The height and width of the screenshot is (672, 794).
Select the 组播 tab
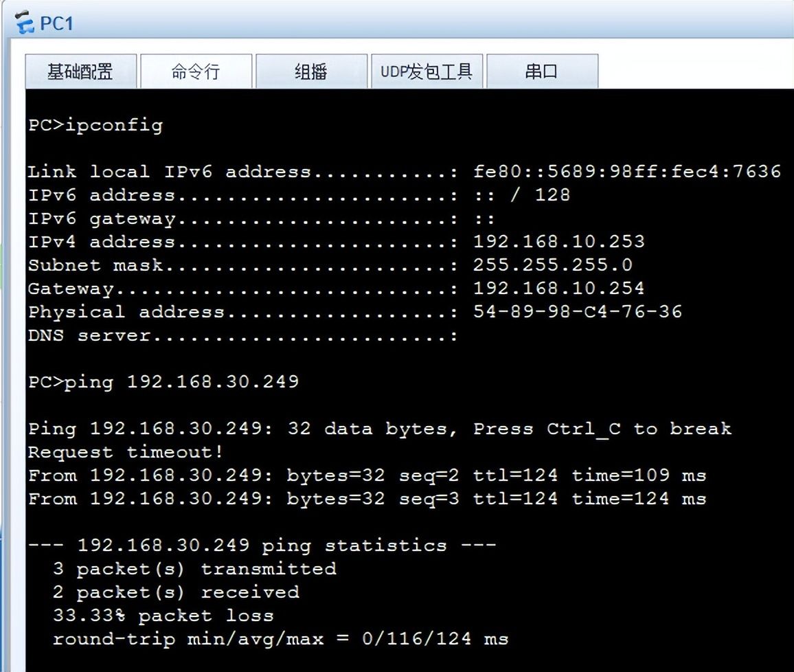[x=311, y=71]
